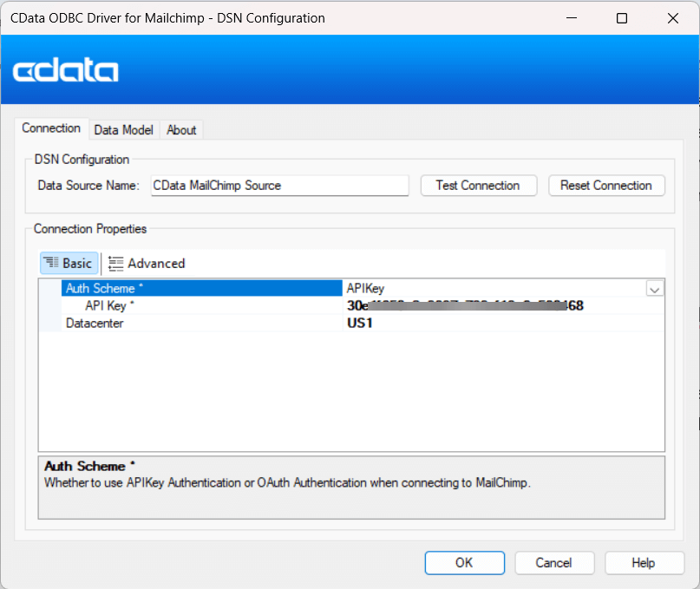Viewport: 700px width, 589px height.
Task: Click the Reset Connection button
Action: point(606,186)
